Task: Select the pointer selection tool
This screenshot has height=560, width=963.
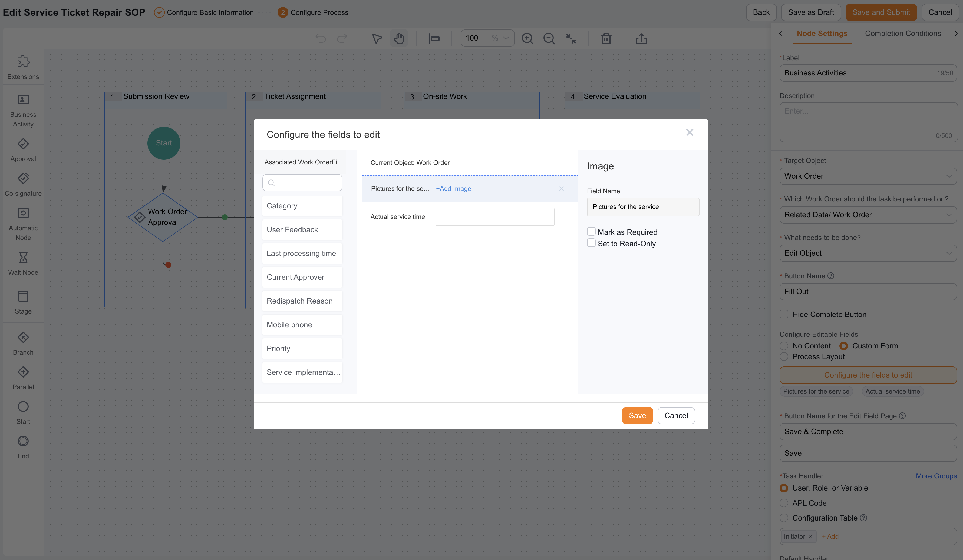Action: click(377, 39)
